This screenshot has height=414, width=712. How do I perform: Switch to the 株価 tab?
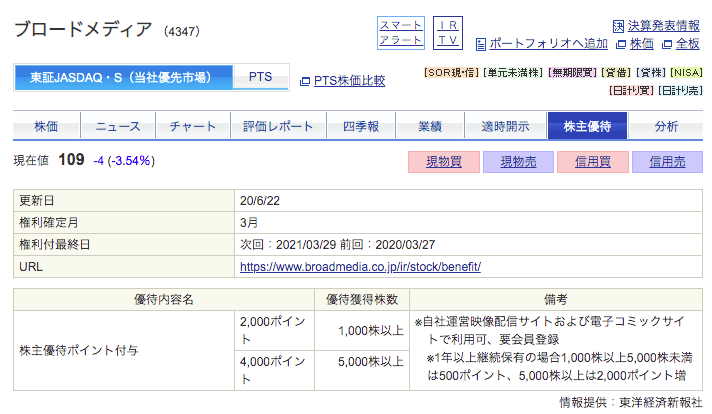click(x=46, y=126)
